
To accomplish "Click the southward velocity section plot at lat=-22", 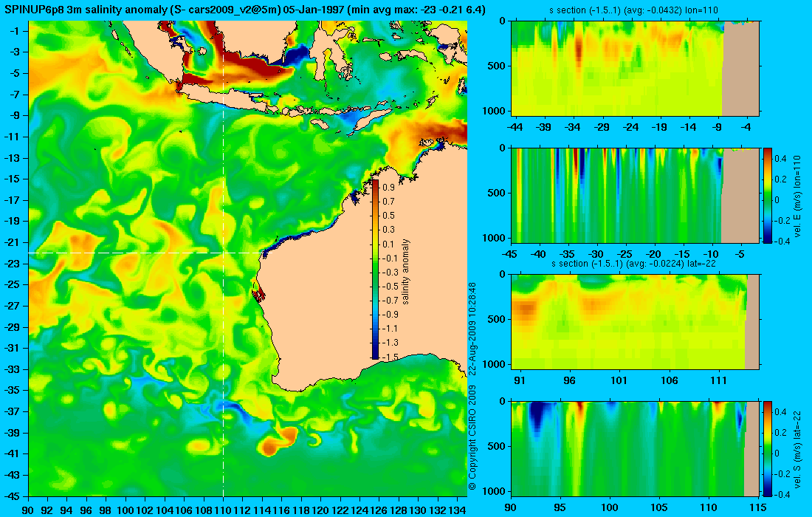I will (x=636, y=448).
